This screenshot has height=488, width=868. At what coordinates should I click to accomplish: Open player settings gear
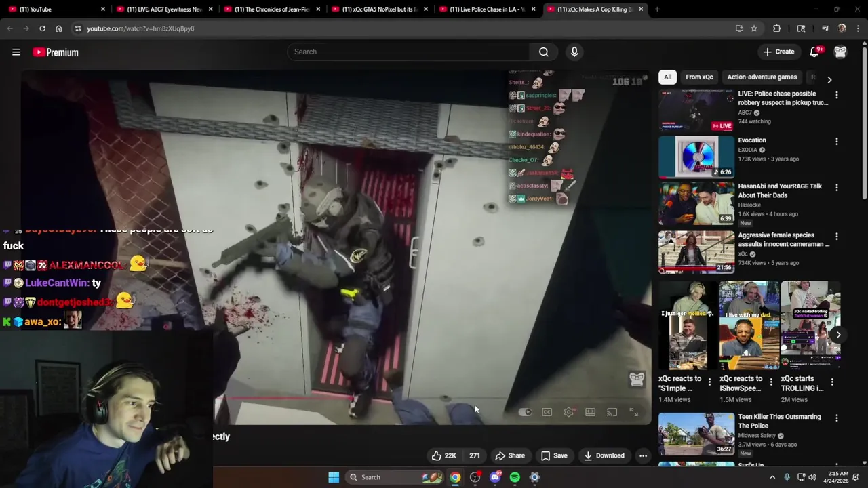[x=569, y=412]
